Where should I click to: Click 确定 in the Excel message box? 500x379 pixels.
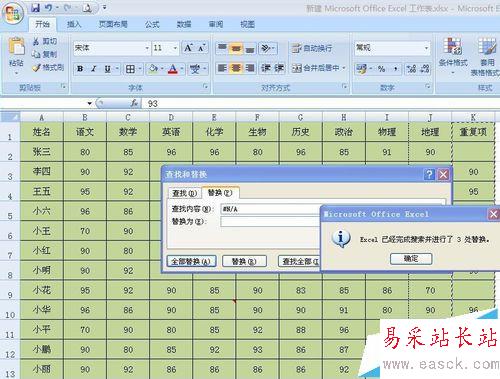[411, 258]
